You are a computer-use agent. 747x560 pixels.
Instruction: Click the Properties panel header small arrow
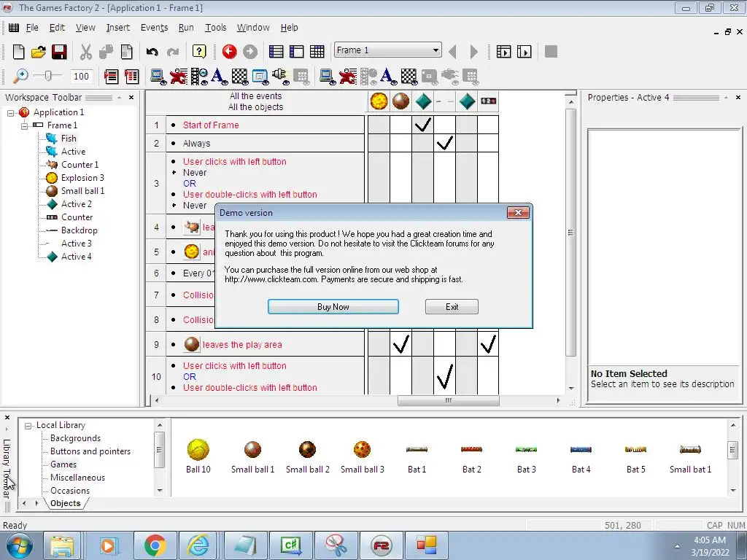(726, 98)
